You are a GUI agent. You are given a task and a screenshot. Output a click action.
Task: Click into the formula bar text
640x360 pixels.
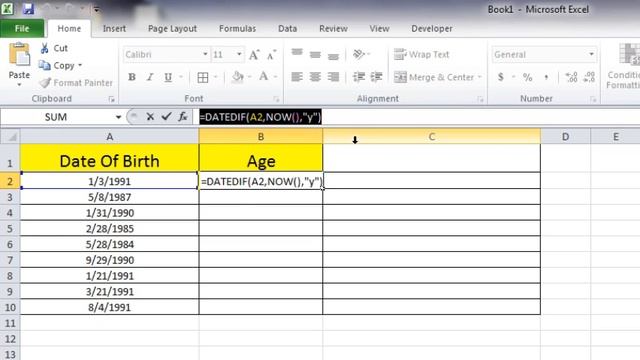pos(260,117)
